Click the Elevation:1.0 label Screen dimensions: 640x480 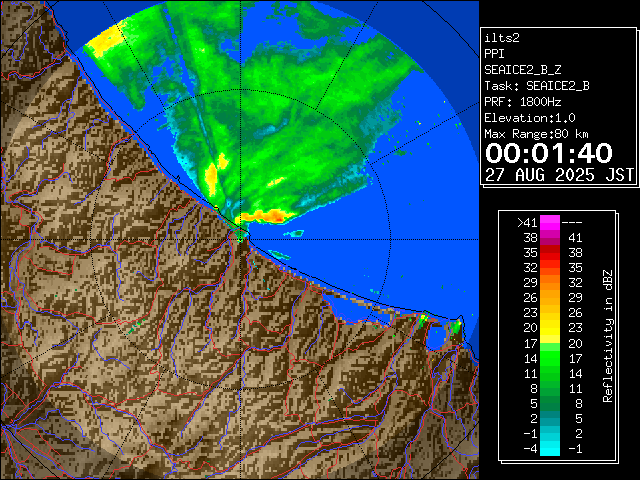pyautogui.click(x=529, y=118)
